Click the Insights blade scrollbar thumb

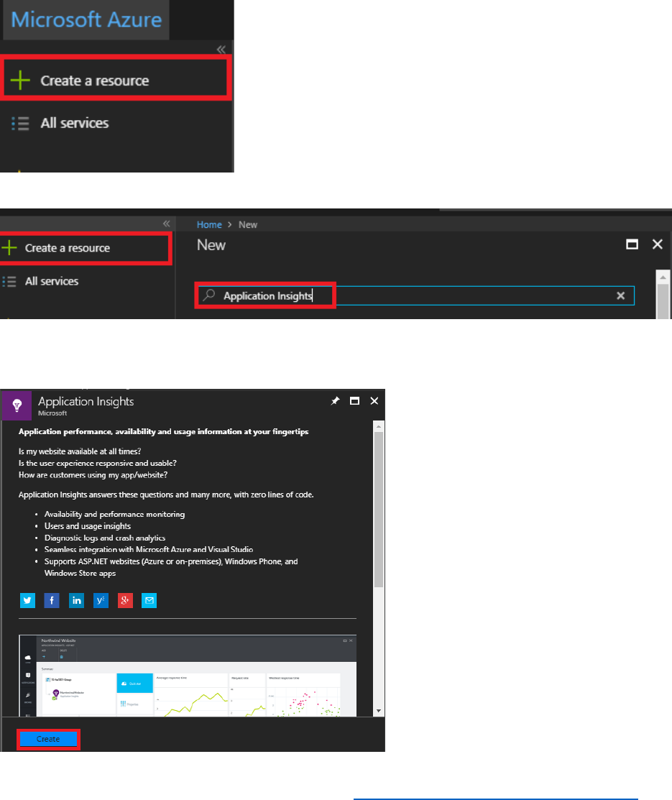pos(378,509)
